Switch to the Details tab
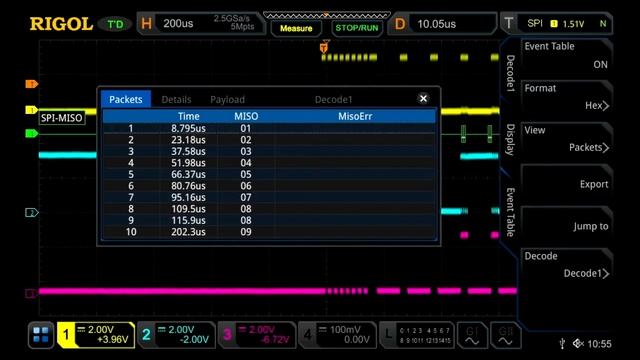 tap(176, 99)
